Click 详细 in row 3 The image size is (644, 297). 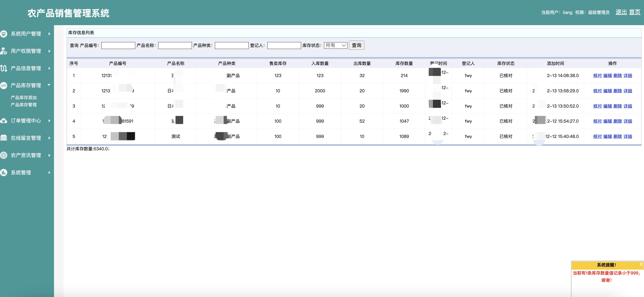pos(628,106)
